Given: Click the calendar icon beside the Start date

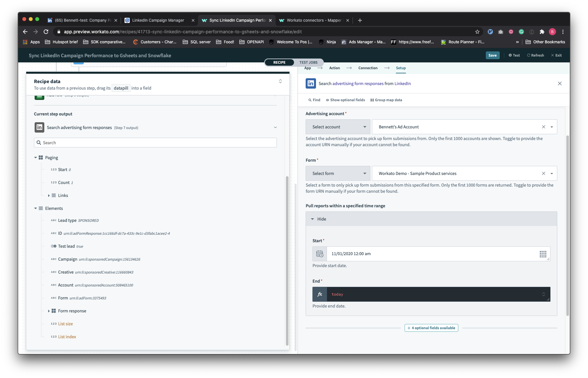Looking at the screenshot, I should [x=320, y=254].
